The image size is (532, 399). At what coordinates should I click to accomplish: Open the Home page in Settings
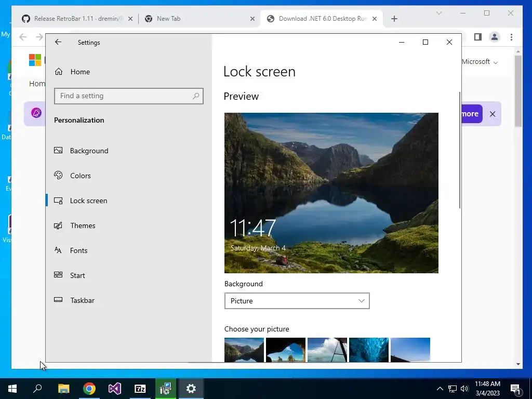click(80, 72)
